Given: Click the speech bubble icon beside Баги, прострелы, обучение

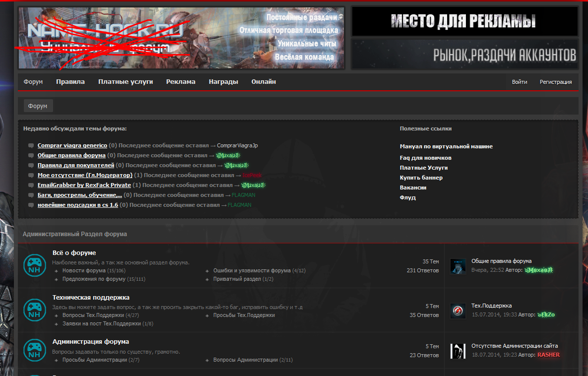Looking at the screenshot, I should pyautogui.click(x=31, y=195).
